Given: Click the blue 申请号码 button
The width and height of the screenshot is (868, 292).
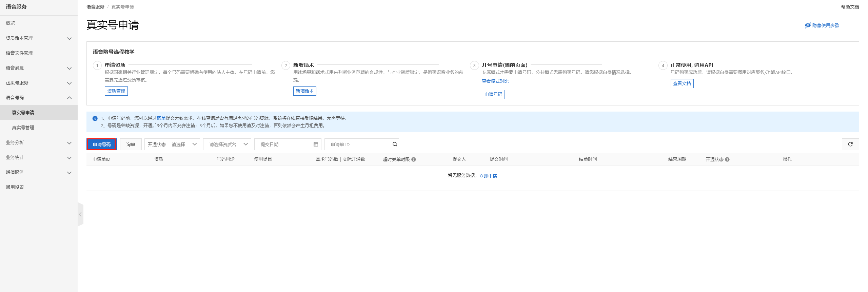Looking at the screenshot, I should point(102,144).
